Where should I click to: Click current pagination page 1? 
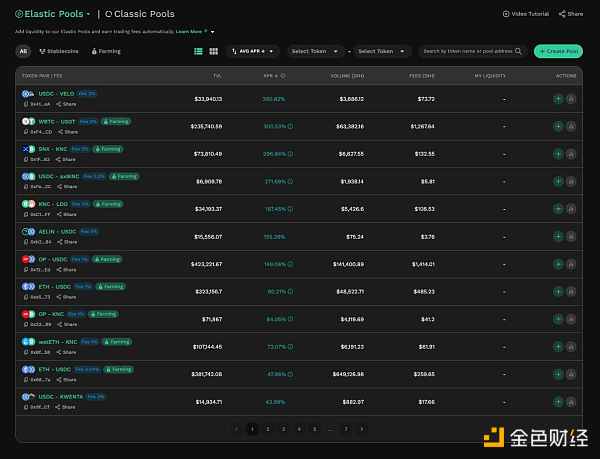252,429
